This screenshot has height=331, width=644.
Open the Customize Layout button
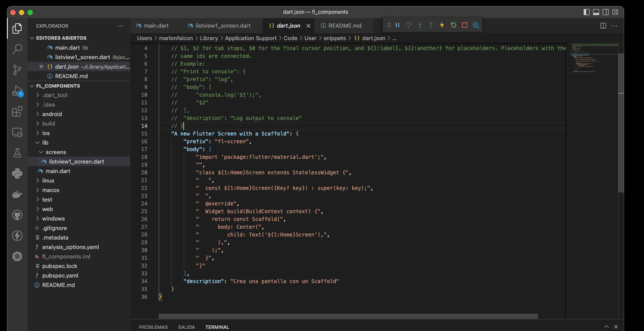coord(616,12)
